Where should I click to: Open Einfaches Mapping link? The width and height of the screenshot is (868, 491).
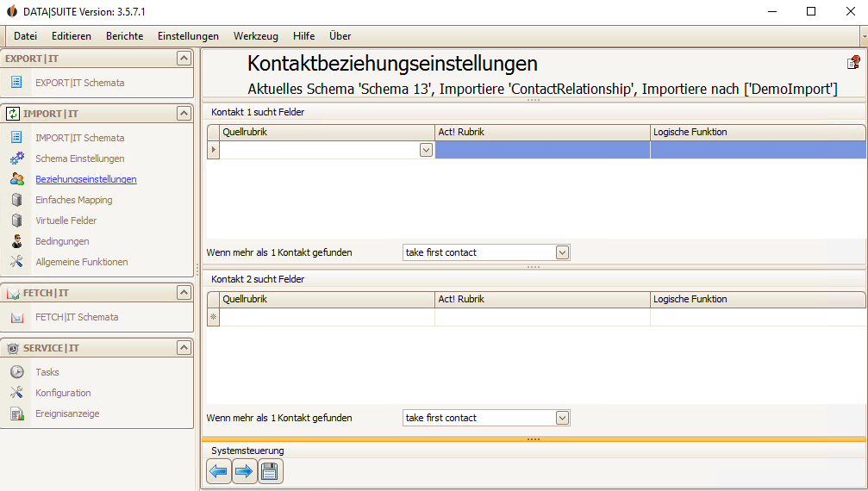[x=73, y=200]
